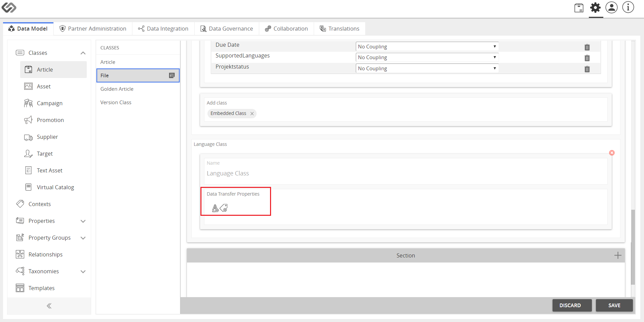Open the user profile icon
Viewport: 644px width, 322px height.
(x=611, y=7)
